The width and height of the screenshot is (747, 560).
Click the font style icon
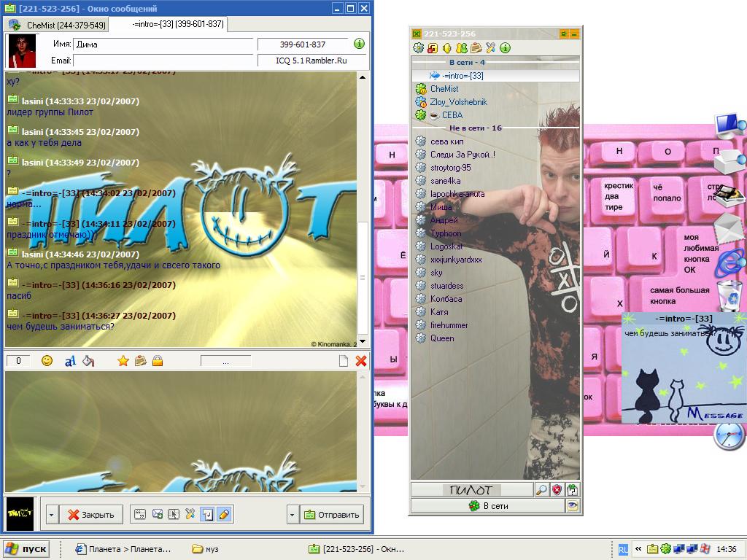click(70, 361)
